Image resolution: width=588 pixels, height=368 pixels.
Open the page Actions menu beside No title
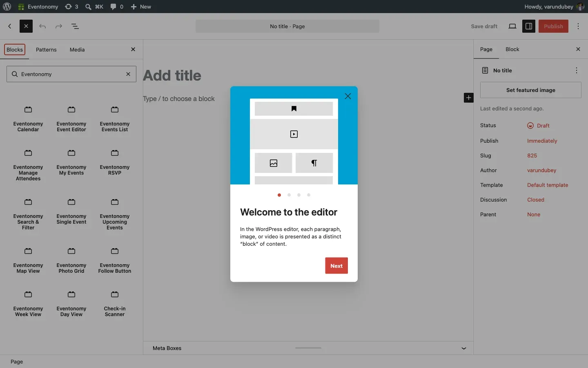tap(577, 70)
